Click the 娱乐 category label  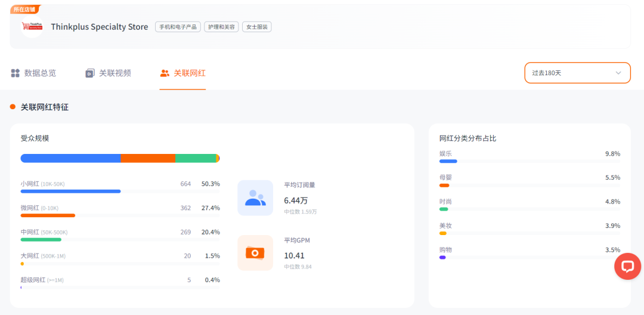click(x=445, y=153)
